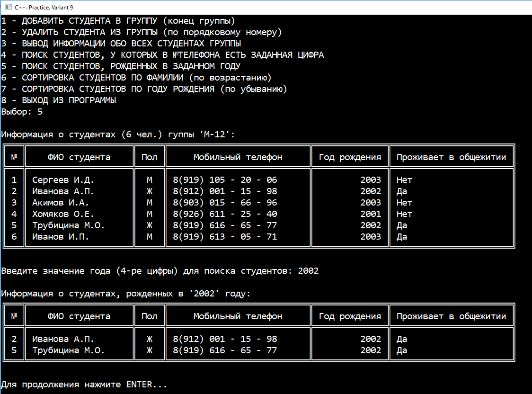The width and height of the screenshot is (532, 394).
Task: Click the line "5 - ПОИСК СТУДЕНТОВ, РОЖДЕННЫХ В ЗАДАННОМ ГОДУ"
Action: 121,66
